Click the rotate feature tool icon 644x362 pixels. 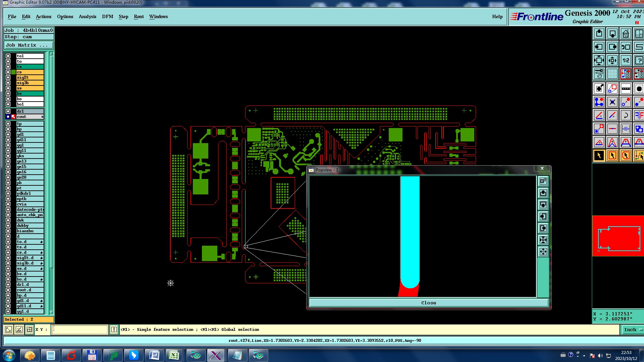(626, 116)
